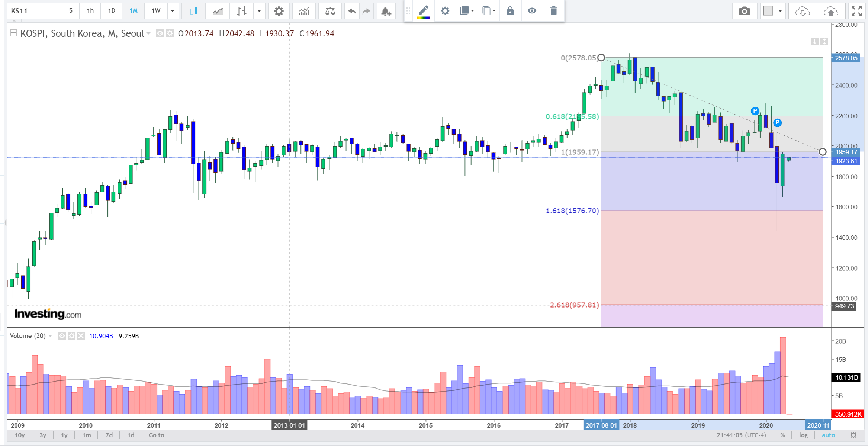Switch to 1D interval tab
Viewport: 868px width, 447px height.
(112, 11)
